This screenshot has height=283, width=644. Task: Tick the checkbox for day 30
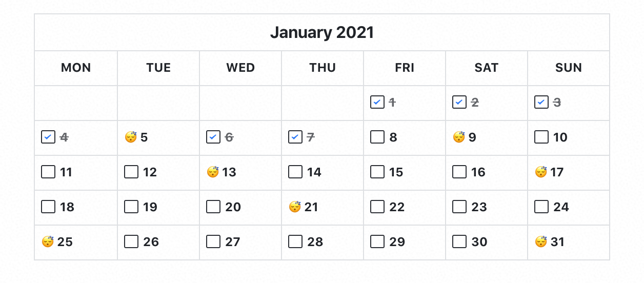coord(459,241)
